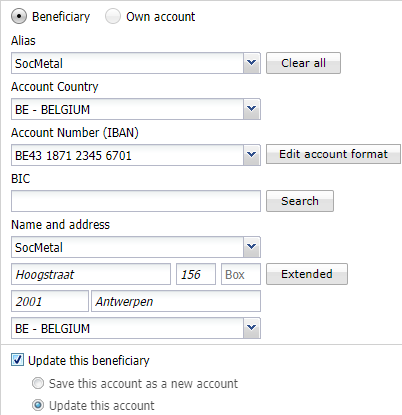Click the BIC Search button
This screenshot has width=402, height=415.
[300, 201]
